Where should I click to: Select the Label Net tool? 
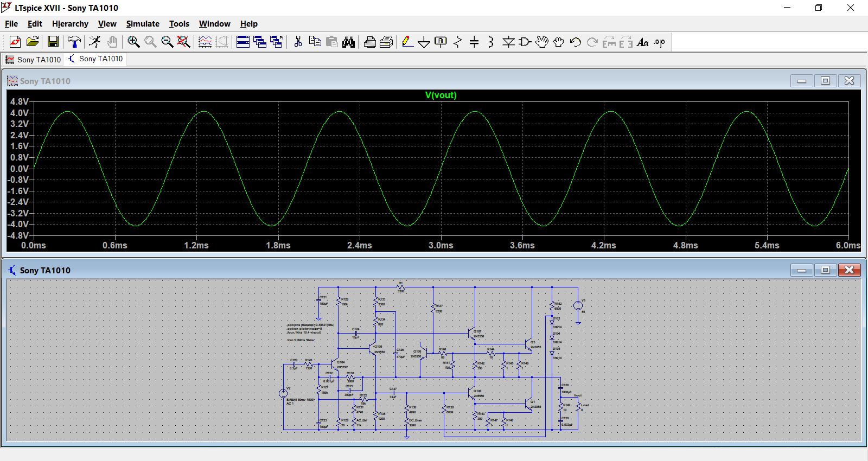click(x=441, y=42)
